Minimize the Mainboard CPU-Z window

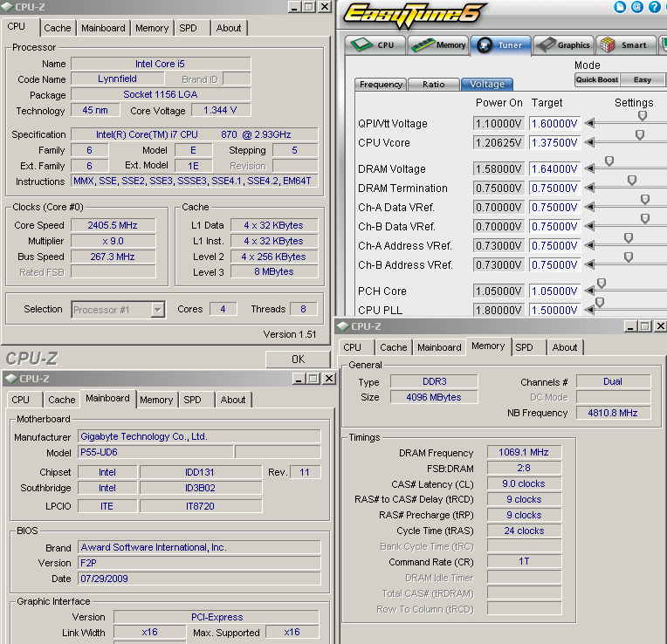299,379
